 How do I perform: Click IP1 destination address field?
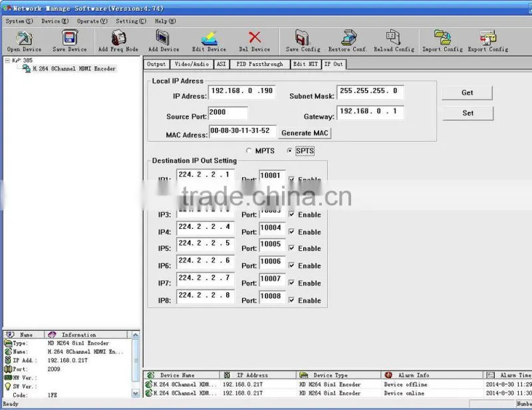click(205, 175)
